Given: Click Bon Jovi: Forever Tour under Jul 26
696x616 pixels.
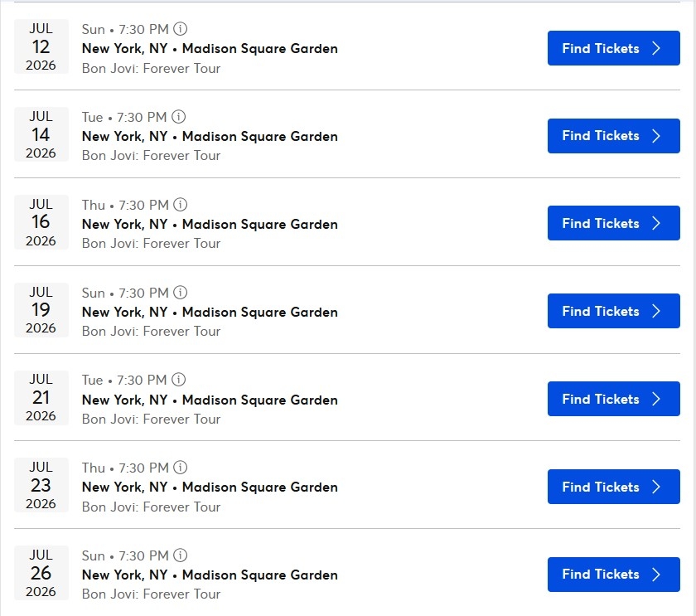Looking at the screenshot, I should click(x=151, y=594).
